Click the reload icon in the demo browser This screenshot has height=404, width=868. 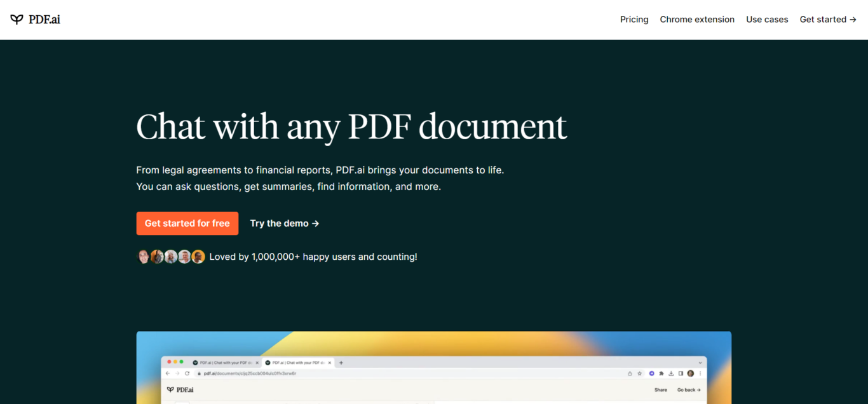pyautogui.click(x=187, y=374)
